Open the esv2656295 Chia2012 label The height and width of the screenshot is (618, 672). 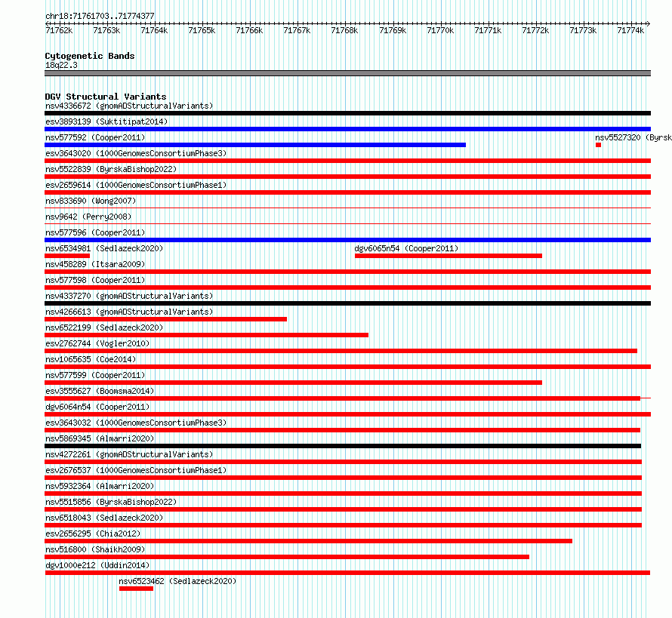click(x=93, y=533)
